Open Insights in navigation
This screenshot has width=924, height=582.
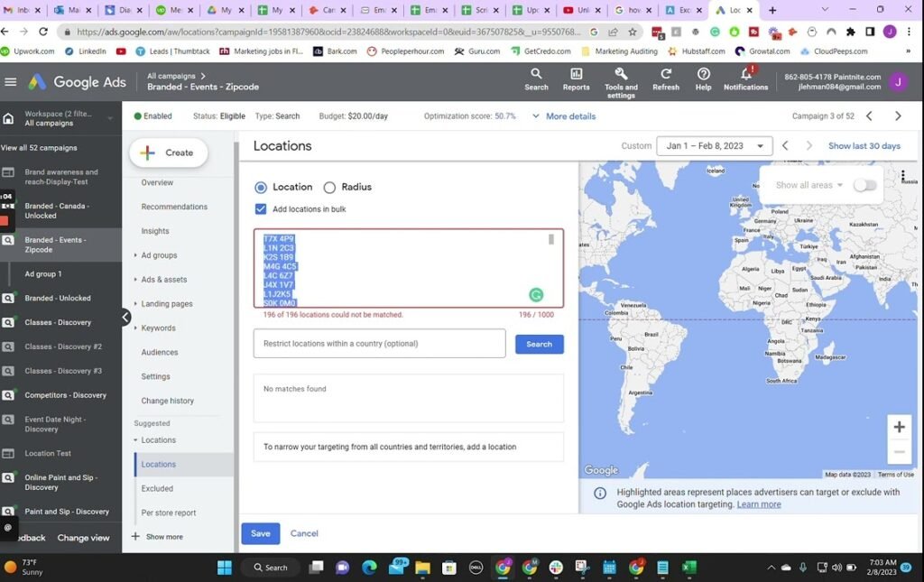pyautogui.click(x=155, y=231)
